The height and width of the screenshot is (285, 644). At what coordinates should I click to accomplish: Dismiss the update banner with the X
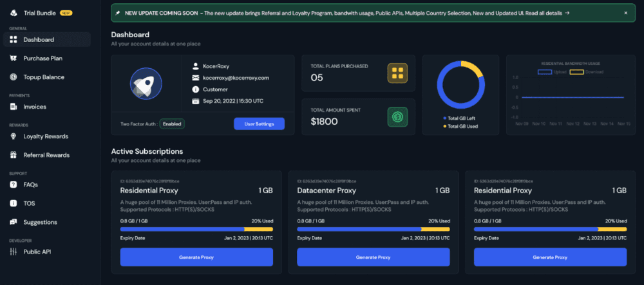point(626,13)
